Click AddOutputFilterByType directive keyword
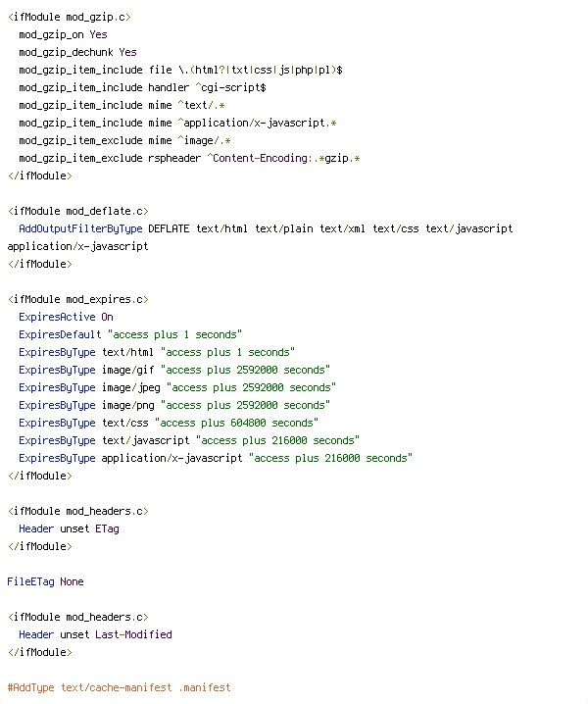The image size is (588, 704). click(x=80, y=228)
